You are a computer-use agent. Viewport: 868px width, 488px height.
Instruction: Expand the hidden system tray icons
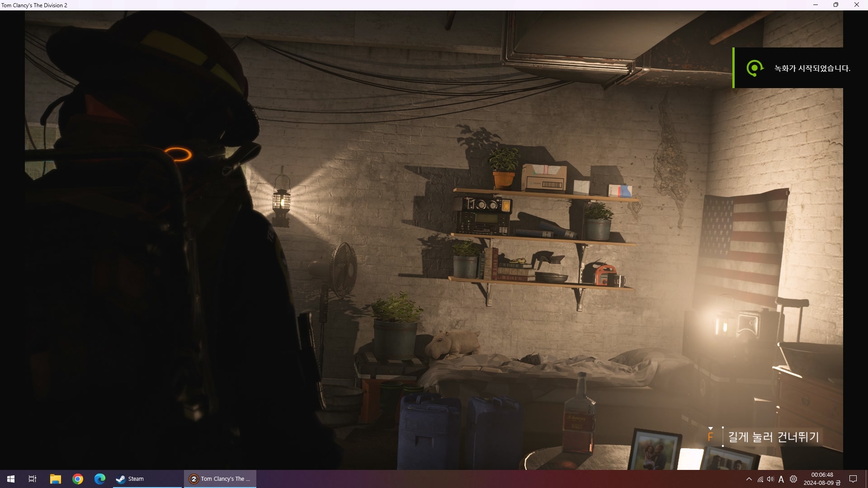coord(749,479)
